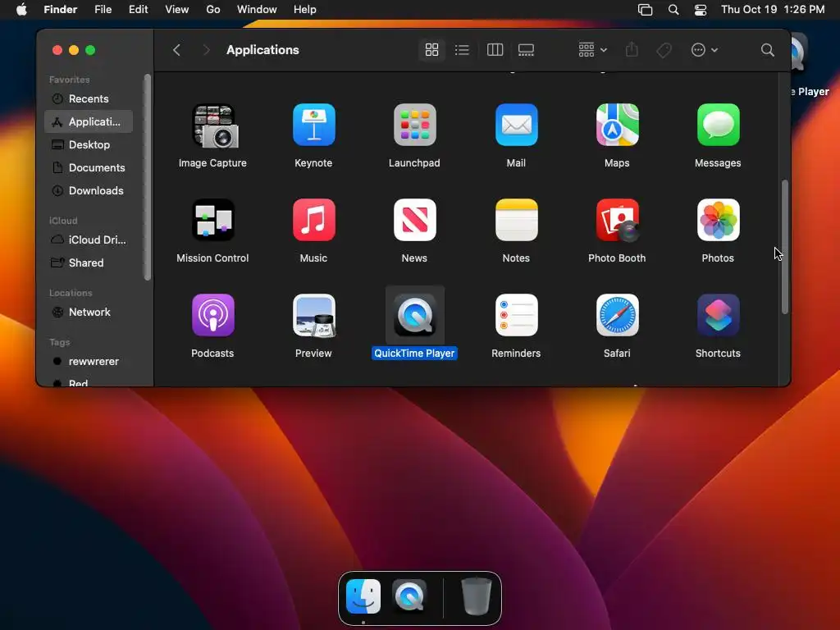Screen dimensions: 840x630
Task: Click the Mail app icon
Action: (517, 125)
